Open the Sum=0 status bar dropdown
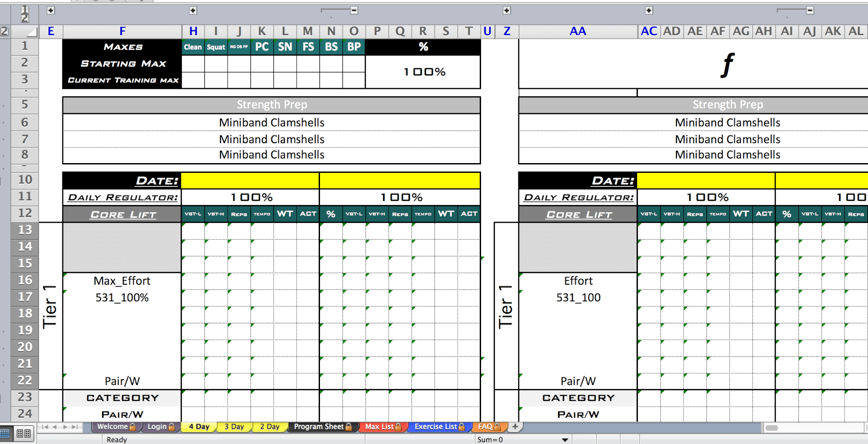Image resolution: width=868 pixels, height=444 pixels. click(565, 440)
